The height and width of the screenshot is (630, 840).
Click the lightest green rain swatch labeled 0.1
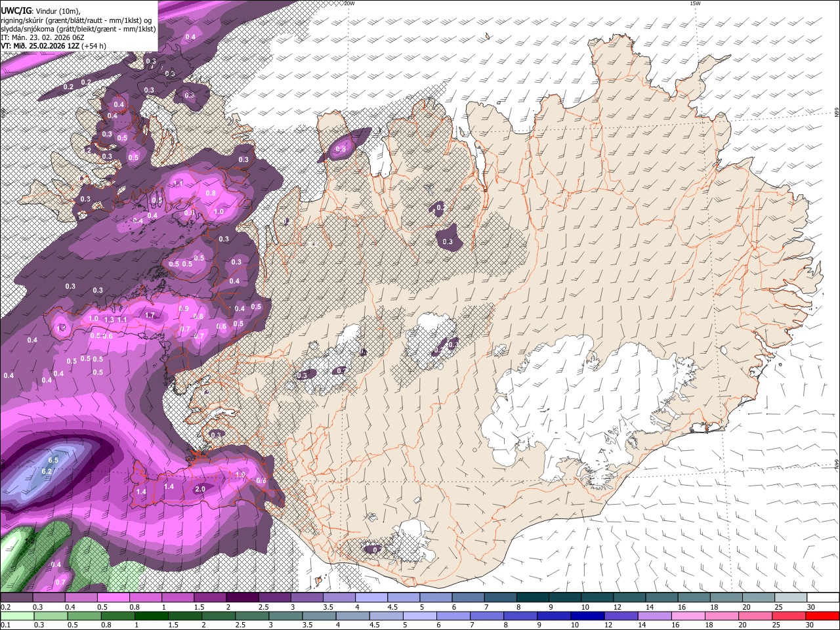[x=16, y=616]
